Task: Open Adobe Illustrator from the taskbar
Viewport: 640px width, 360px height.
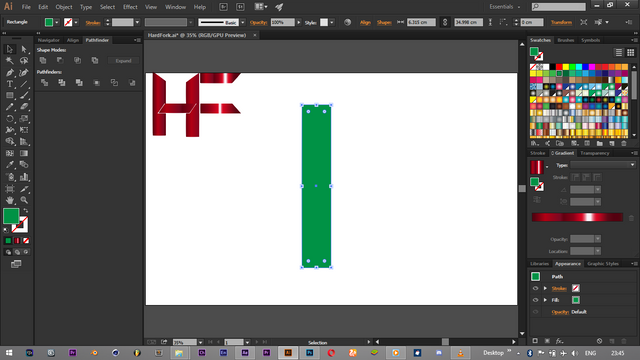Action: (288, 353)
